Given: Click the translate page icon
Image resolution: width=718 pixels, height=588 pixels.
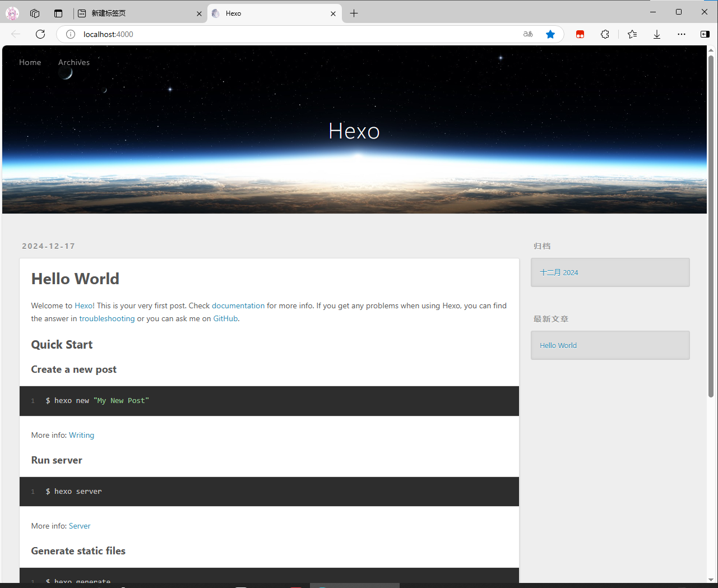Looking at the screenshot, I should point(528,34).
